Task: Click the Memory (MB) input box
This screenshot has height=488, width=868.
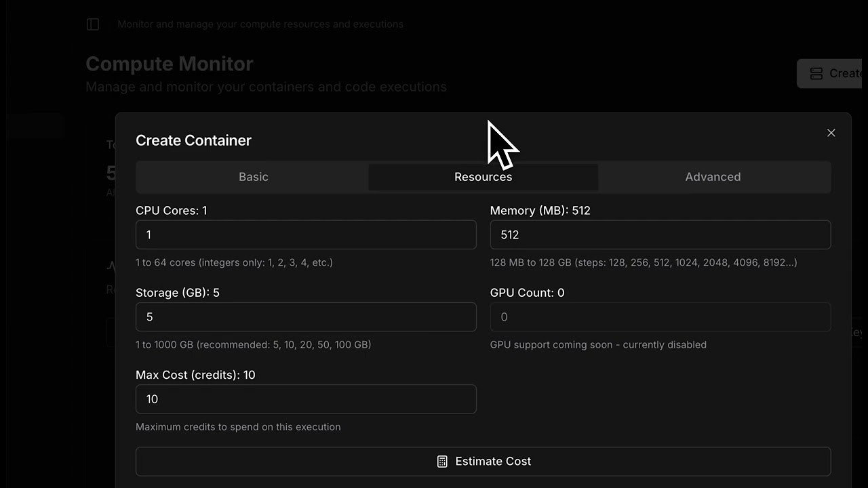Action: (660, 235)
